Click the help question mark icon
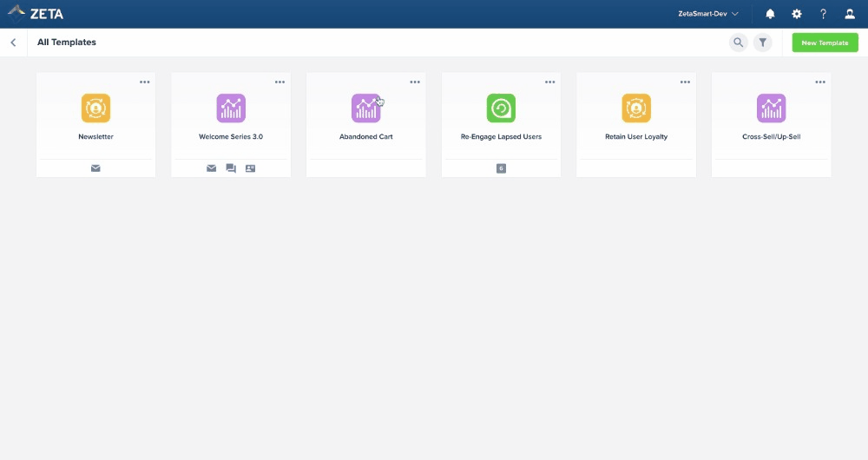The height and width of the screenshot is (460, 868). [824, 14]
